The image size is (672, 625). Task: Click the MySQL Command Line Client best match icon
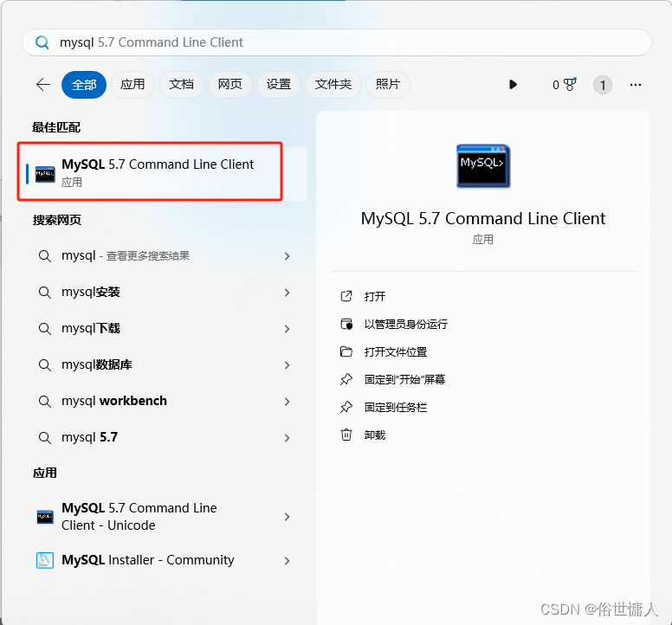click(45, 174)
